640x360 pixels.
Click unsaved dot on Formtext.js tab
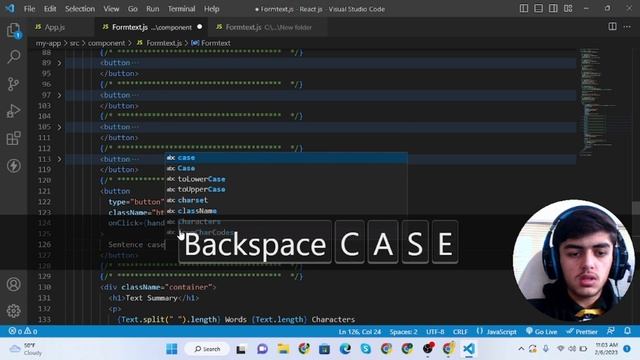pyautogui.click(x=200, y=27)
